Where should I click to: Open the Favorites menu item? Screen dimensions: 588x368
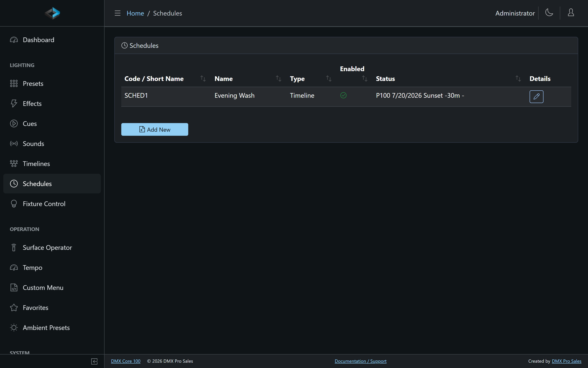pos(52,308)
